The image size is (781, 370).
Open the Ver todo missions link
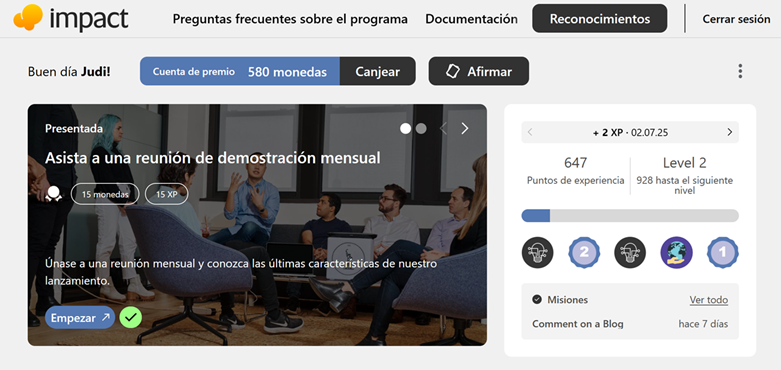click(x=709, y=300)
